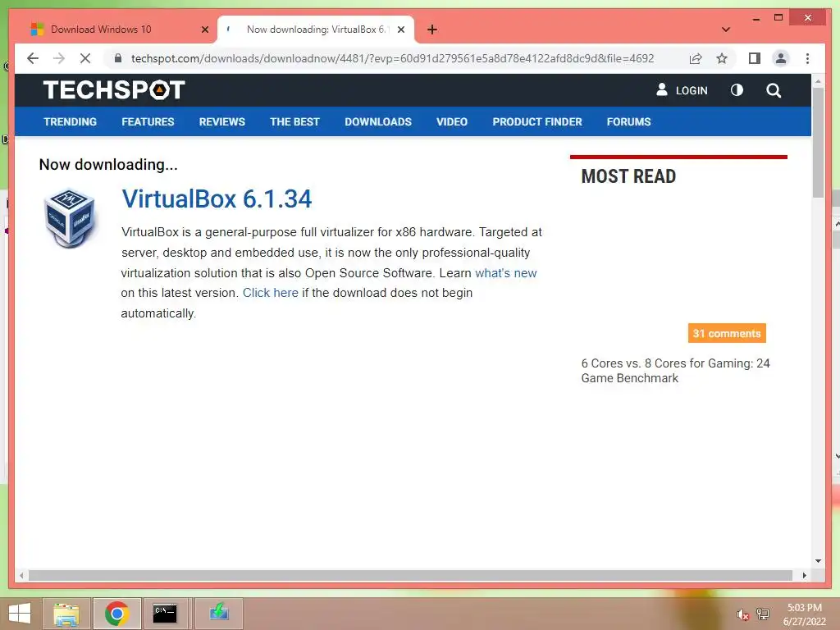
Task: Open the 31 comments badge
Action: [x=727, y=333]
